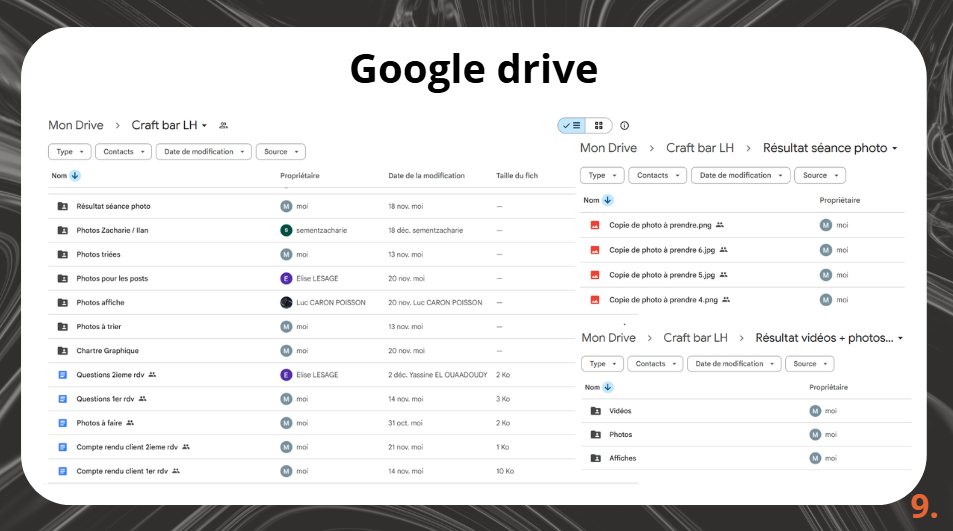Viewport: 953px width, 531px height.
Task: Click the Taille du fich column header
Action: (x=516, y=176)
